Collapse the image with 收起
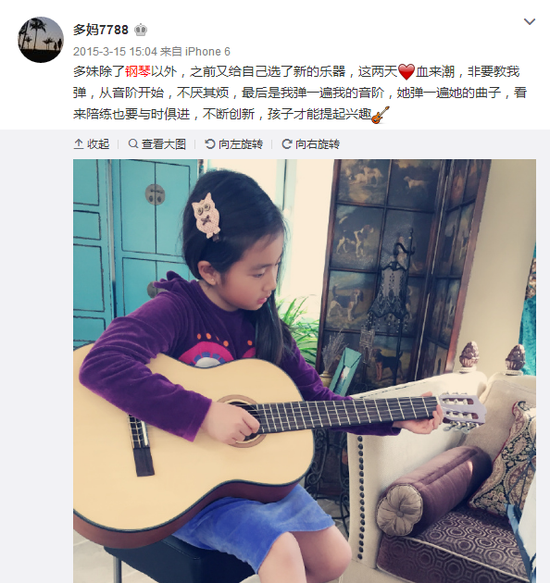 coord(91,144)
